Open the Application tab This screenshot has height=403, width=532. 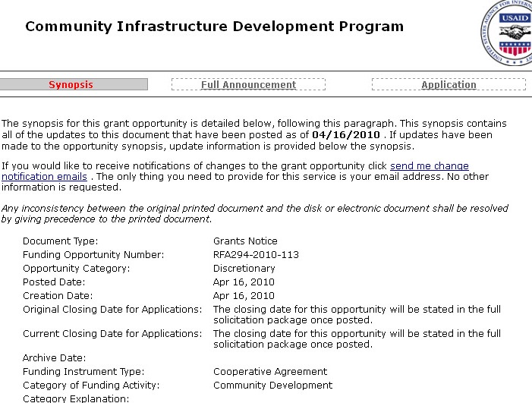pyautogui.click(x=449, y=85)
